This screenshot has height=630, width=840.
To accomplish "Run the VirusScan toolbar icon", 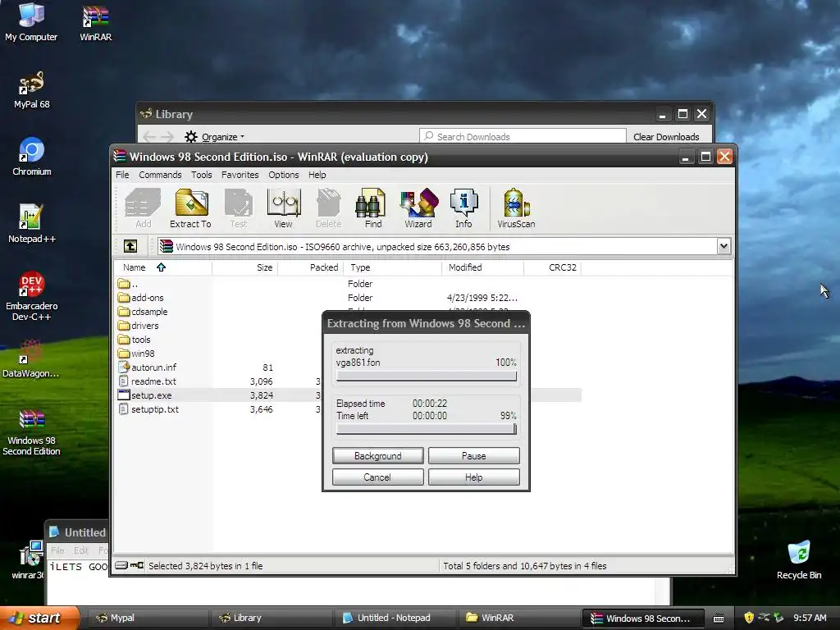I will click(x=516, y=209).
